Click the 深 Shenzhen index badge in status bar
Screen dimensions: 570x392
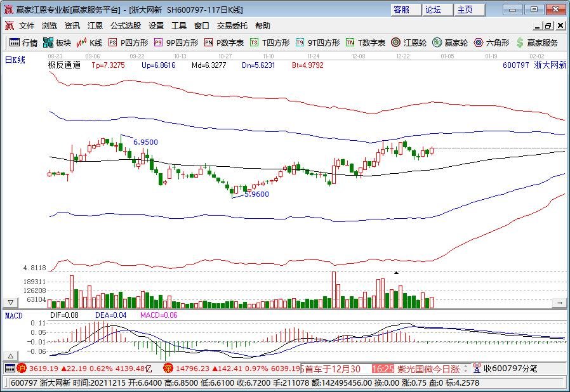[x=168, y=369]
